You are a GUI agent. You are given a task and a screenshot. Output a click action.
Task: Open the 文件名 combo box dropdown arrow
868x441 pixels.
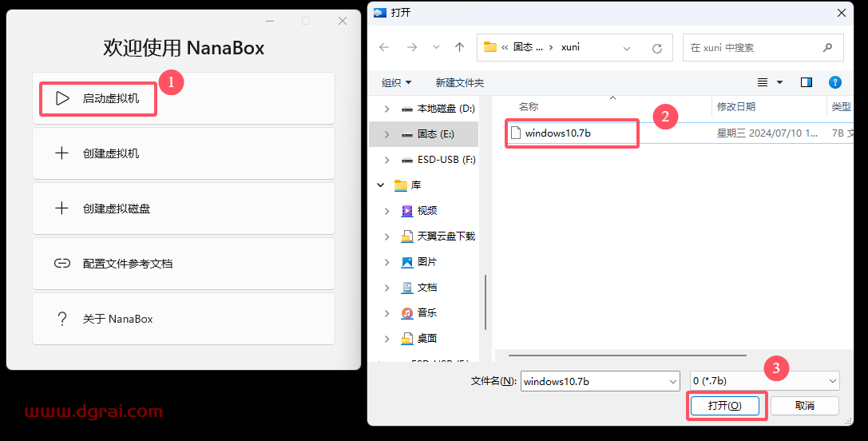pyautogui.click(x=673, y=381)
